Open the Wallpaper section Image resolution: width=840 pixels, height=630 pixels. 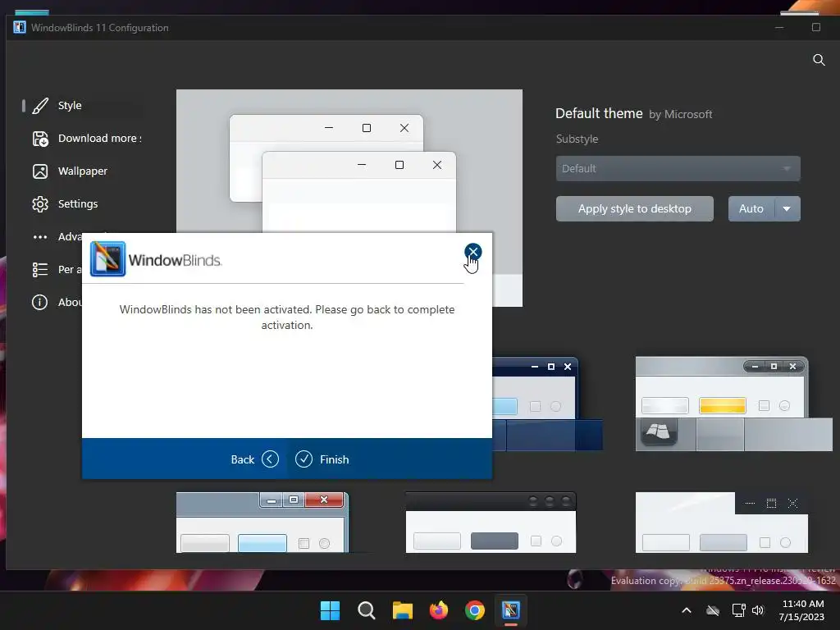pos(81,171)
